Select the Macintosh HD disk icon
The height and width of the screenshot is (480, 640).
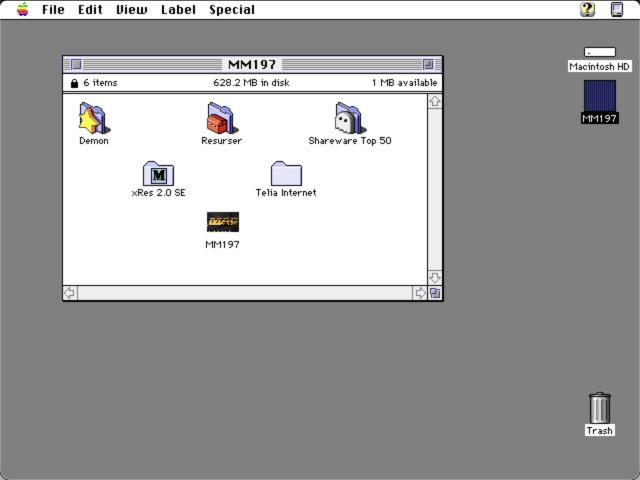point(600,52)
